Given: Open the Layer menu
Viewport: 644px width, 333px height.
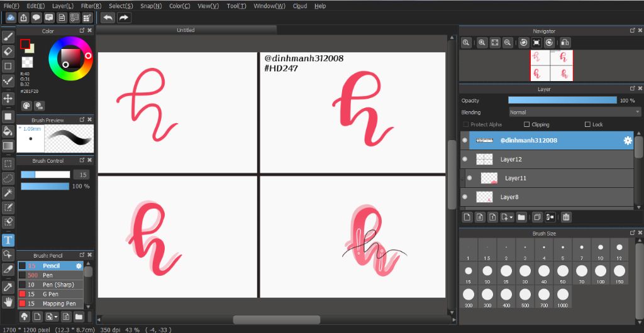Looking at the screenshot, I should [x=63, y=6].
